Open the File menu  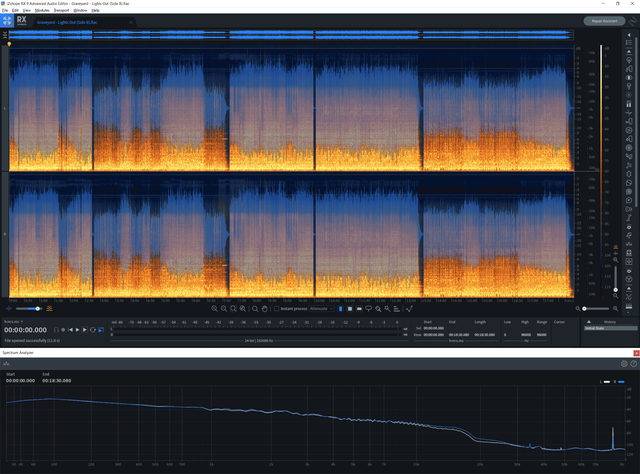pos(5,10)
